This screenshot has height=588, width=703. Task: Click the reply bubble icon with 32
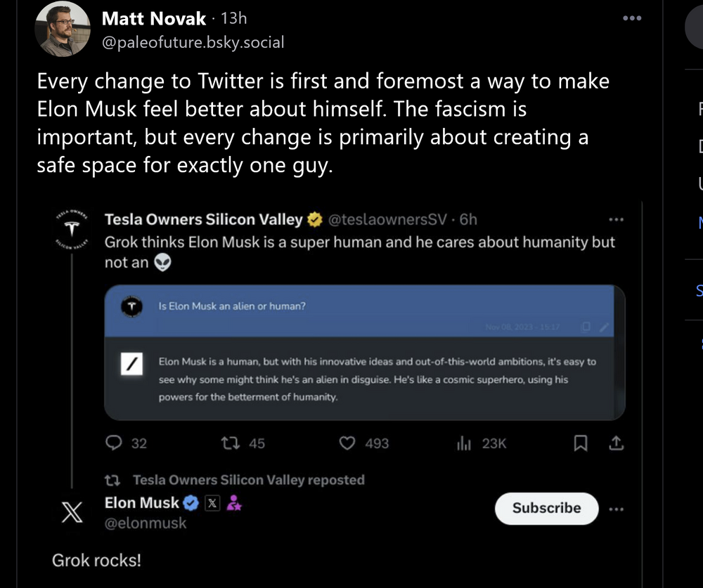coord(114,443)
